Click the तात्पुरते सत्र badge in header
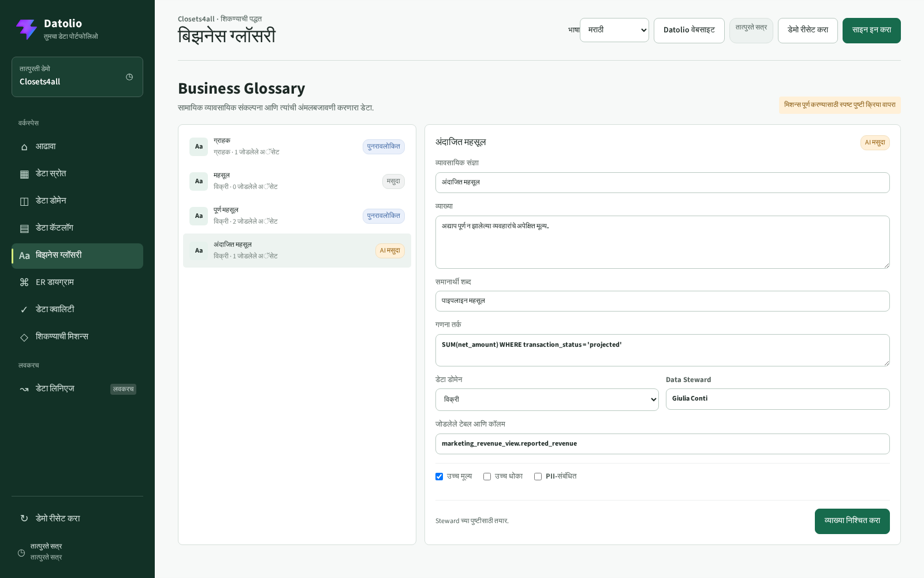The height and width of the screenshot is (578, 924). 751,31
